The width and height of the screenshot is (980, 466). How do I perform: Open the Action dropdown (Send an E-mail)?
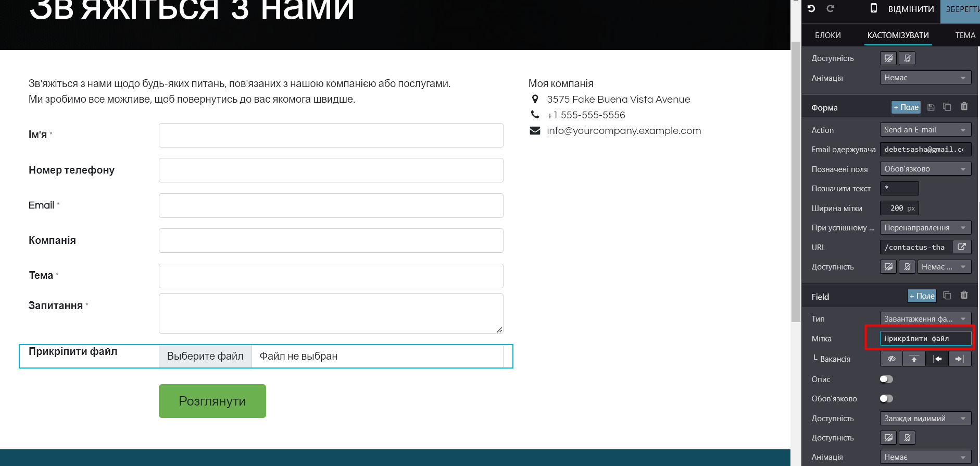pos(925,130)
